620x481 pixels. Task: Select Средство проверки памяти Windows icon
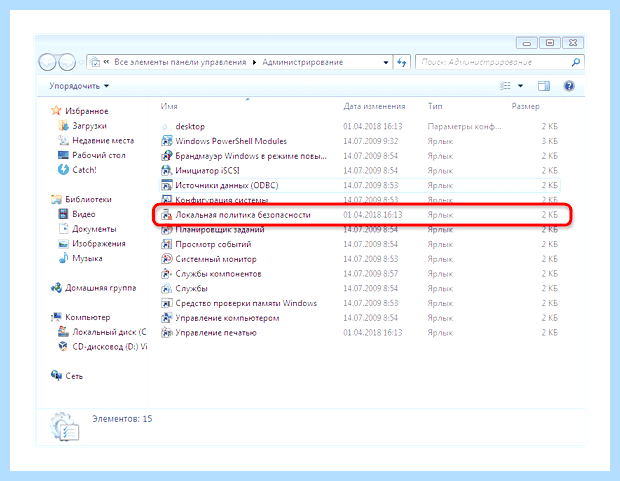click(166, 303)
